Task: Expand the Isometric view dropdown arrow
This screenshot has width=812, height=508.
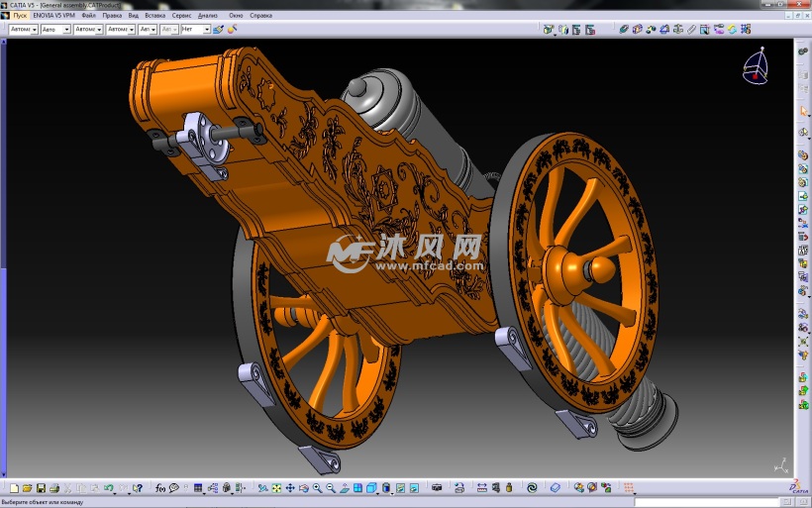Action: tap(378, 494)
